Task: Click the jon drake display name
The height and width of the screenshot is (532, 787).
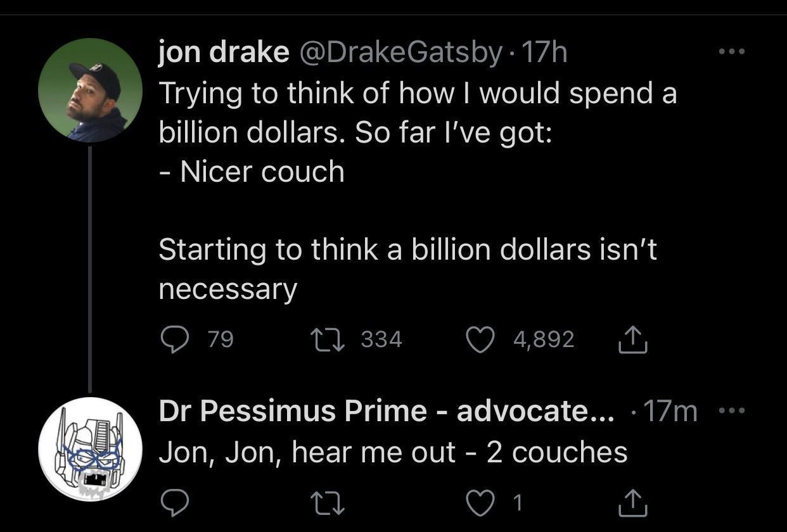Action: click(223, 53)
